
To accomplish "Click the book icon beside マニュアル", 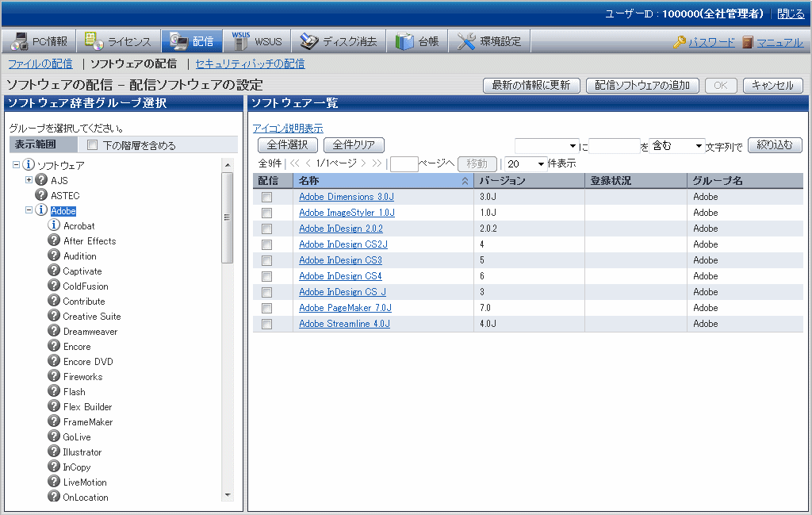I will pyautogui.click(x=747, y=42).
